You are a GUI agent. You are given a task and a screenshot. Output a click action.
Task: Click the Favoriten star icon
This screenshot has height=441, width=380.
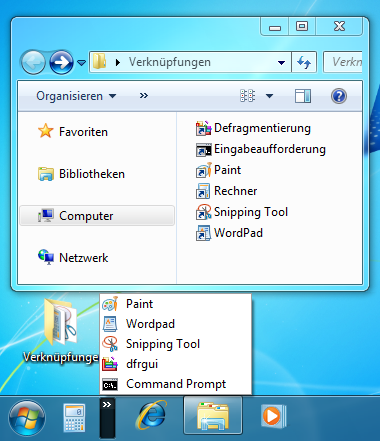[x=46, y=131]
